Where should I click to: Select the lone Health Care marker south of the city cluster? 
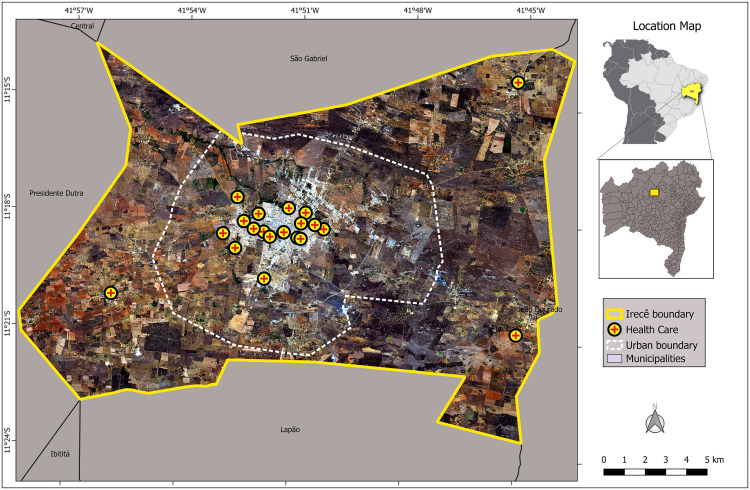click(x=264, y=278)
